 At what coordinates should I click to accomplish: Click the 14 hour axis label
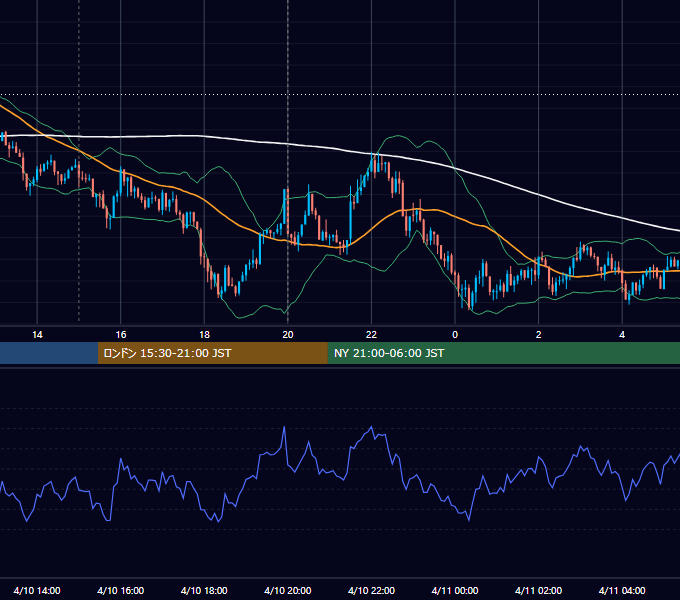[x=37, y=335]
